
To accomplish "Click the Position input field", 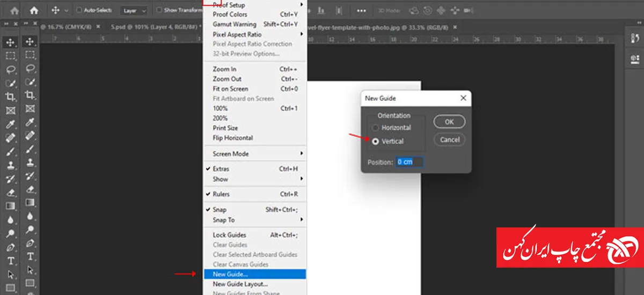I will (x=409, y=162).
